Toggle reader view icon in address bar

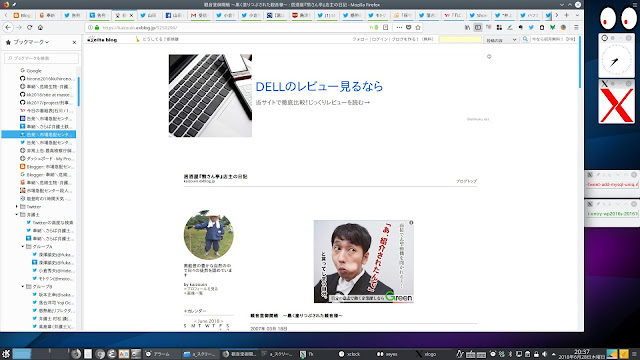(386, 27)
